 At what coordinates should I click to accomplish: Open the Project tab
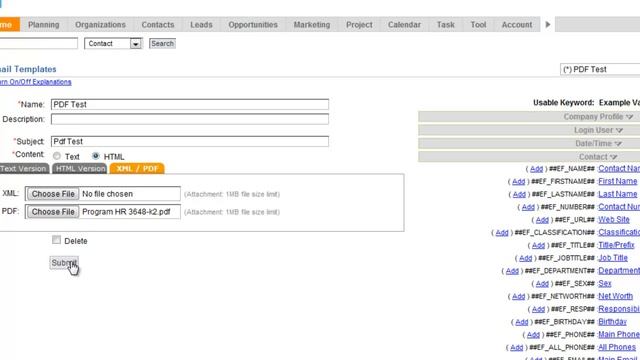(x=359, y=24)
